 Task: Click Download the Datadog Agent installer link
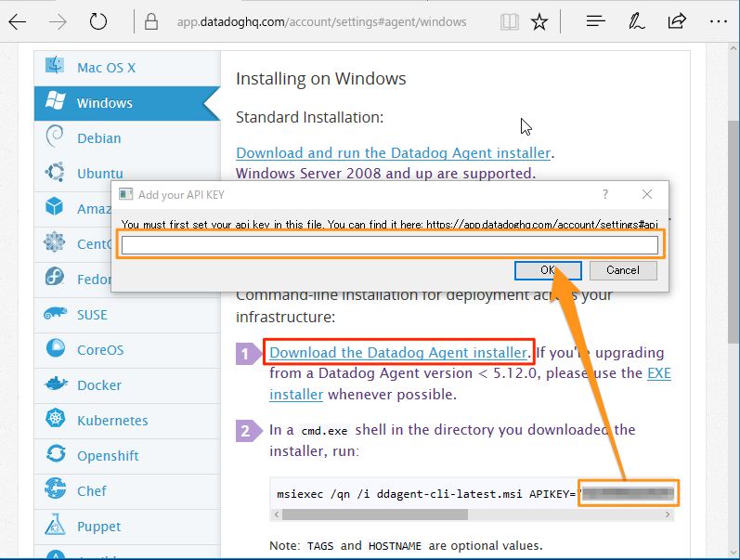(398, 353)
